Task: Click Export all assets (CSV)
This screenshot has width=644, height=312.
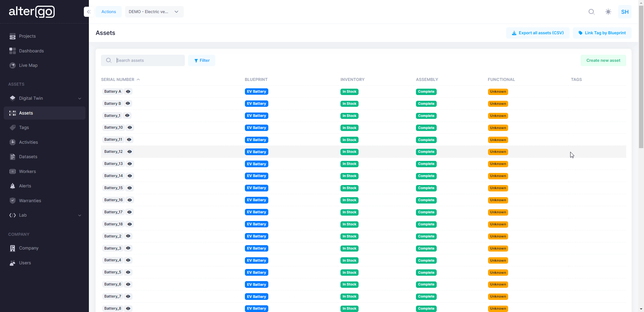Action: click(x=537, y=33)
